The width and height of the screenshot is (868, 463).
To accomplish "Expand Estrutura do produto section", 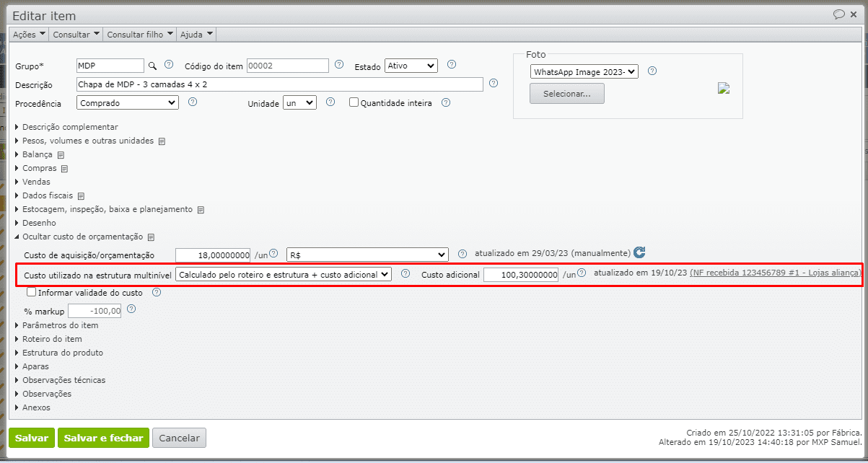I will pyautogui.click(x=63, y=353).
